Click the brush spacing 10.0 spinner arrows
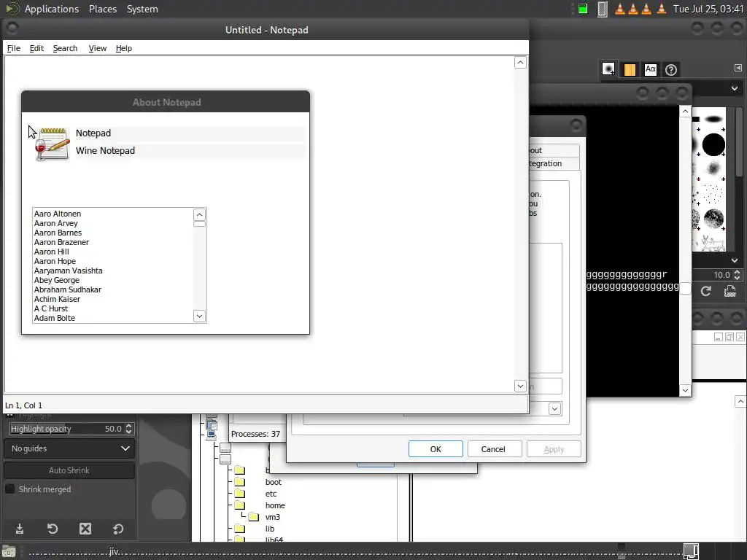This screenshot has height=560, width=747. 737,275
